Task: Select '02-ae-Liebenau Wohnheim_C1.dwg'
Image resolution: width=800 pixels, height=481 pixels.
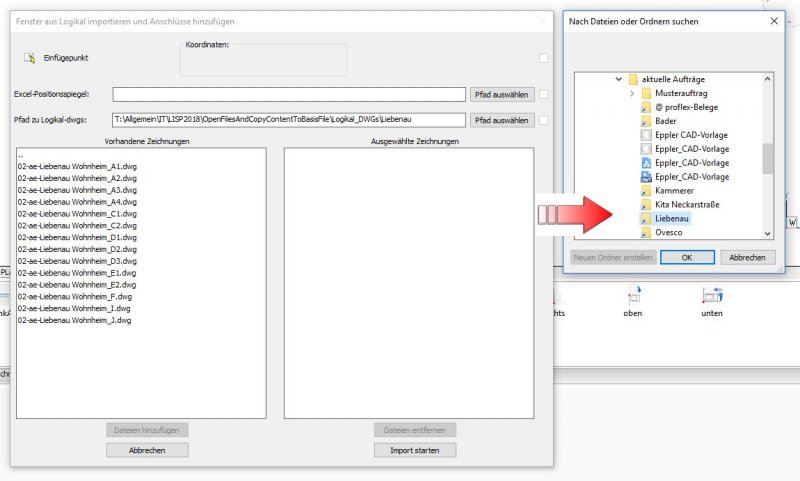Action: (x=78, y=214)
